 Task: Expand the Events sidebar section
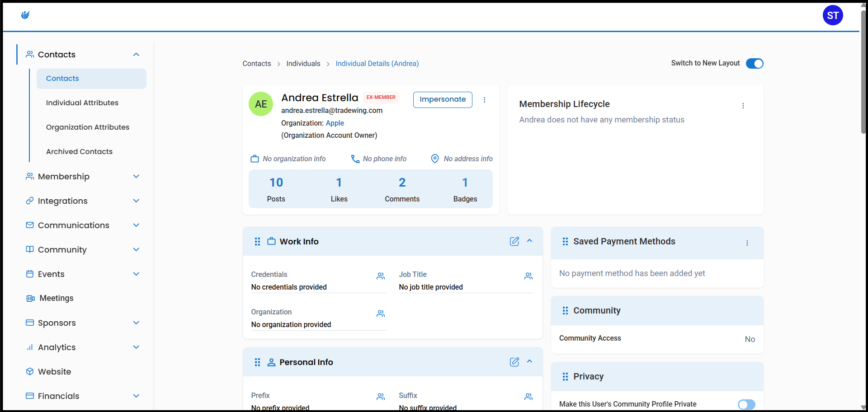136,274
